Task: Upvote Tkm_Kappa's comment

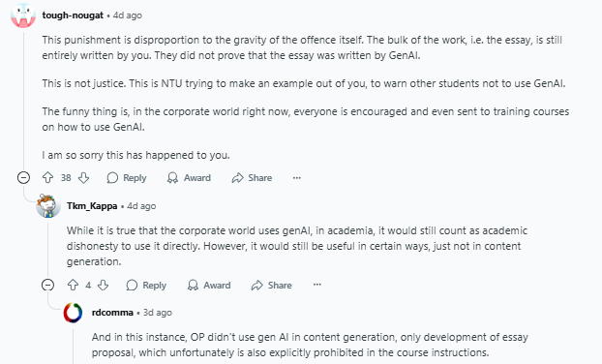Action: click(x=73, y=285)
